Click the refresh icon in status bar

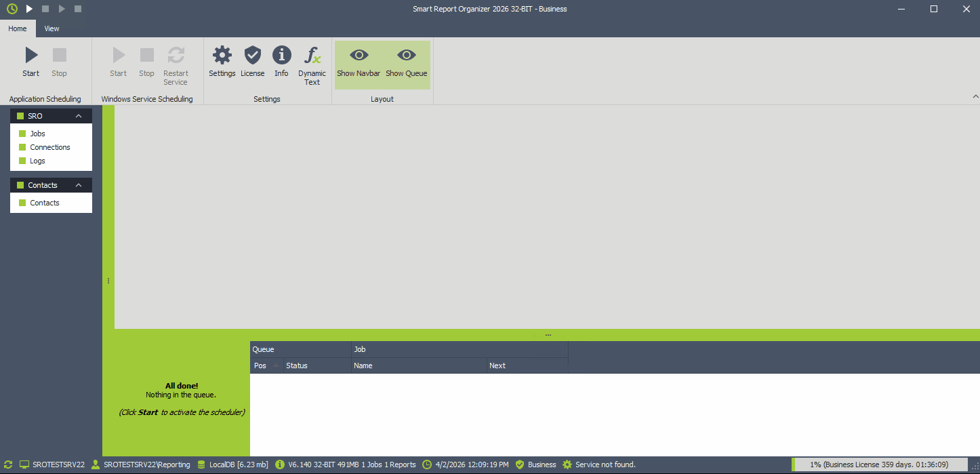(x=8, y=465)
